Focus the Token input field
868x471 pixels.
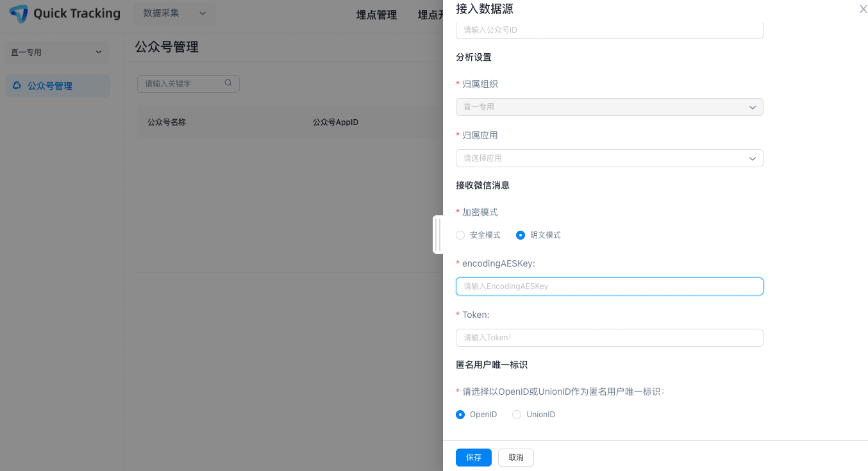[610, 338]
